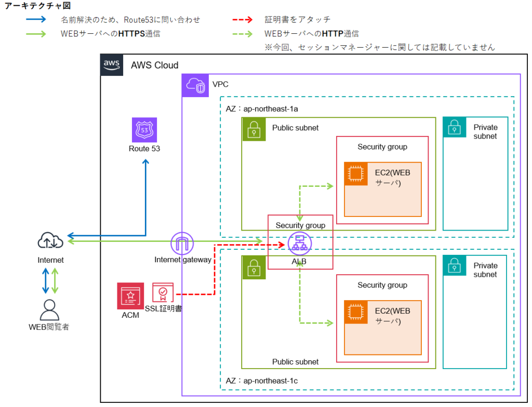532x407 pixels.
Task: Click the red ACM service icon
Action: pyautogui.click(x=130, y=296)
